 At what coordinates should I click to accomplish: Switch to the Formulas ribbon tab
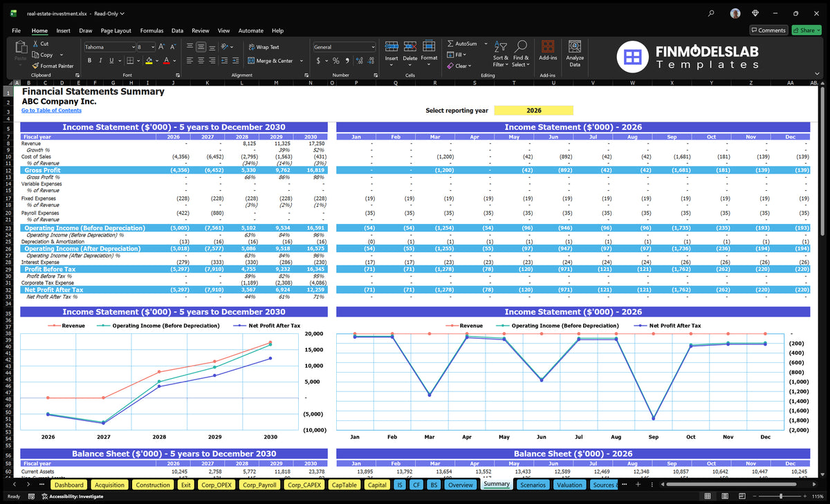[151, 30]
